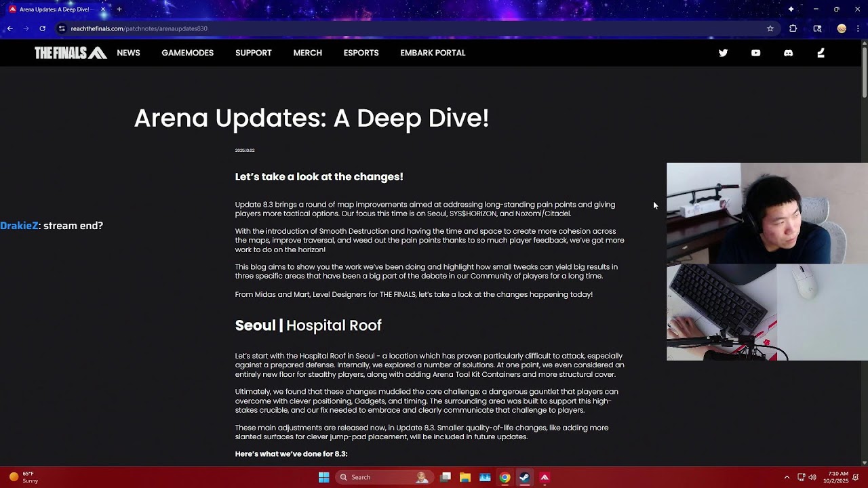The height and width of the screenshot is (488, 868).
Task: Click the article date under title
Action: pos(245,150)
